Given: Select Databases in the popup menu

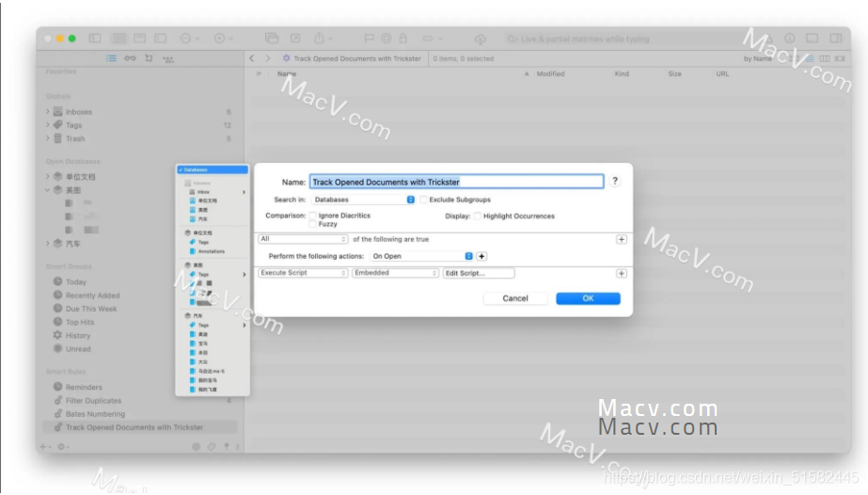Looking at the screenshot, I should coord(213,169).
